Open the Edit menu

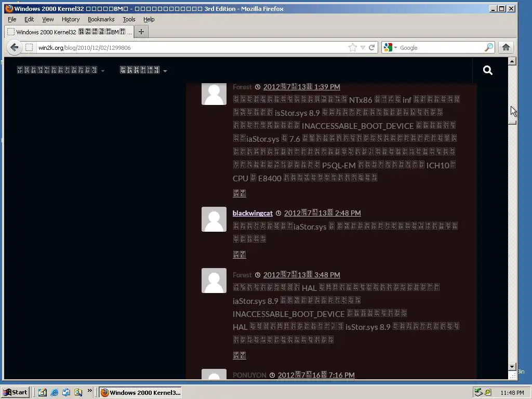point(29,19)
